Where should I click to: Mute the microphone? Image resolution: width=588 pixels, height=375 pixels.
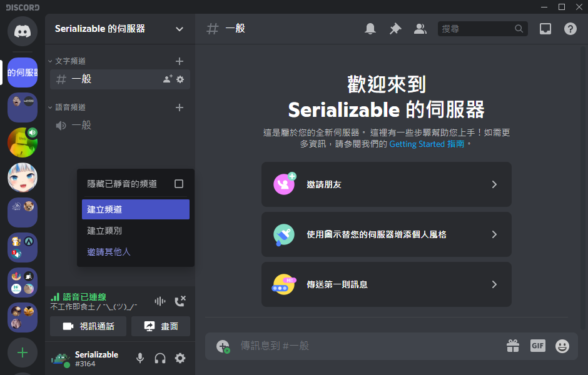coord(140,358)
